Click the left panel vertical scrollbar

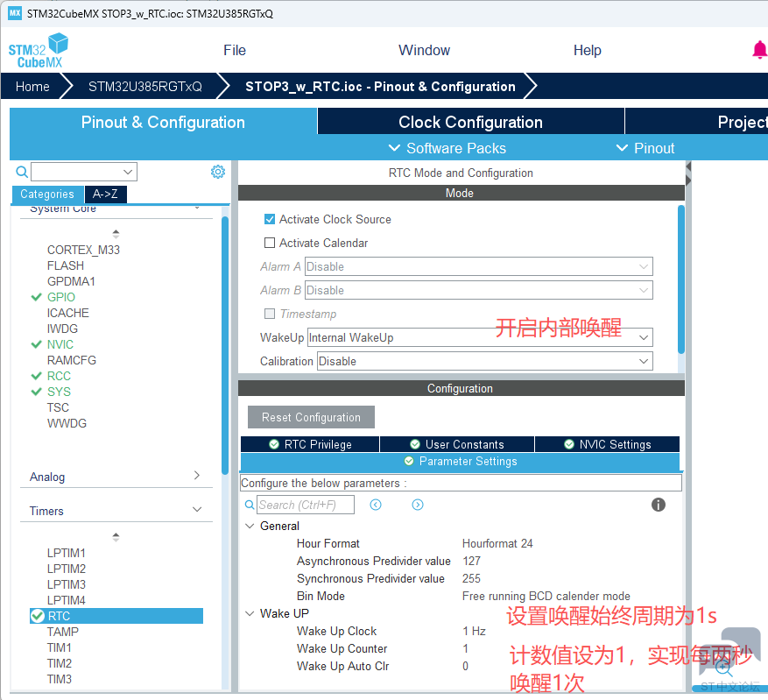225,345
